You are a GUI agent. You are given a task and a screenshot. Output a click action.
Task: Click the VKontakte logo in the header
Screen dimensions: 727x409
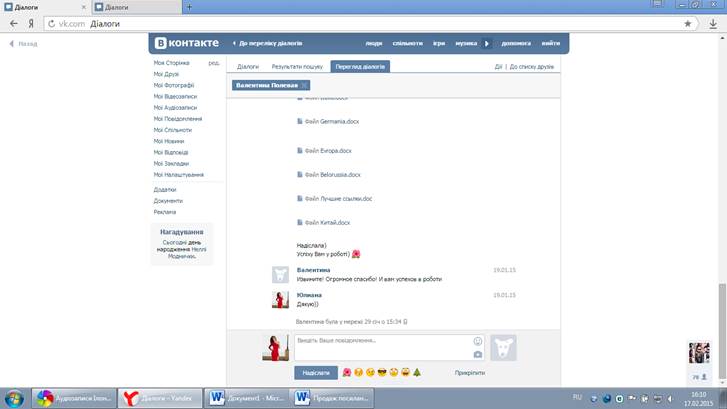coord(187,43)
